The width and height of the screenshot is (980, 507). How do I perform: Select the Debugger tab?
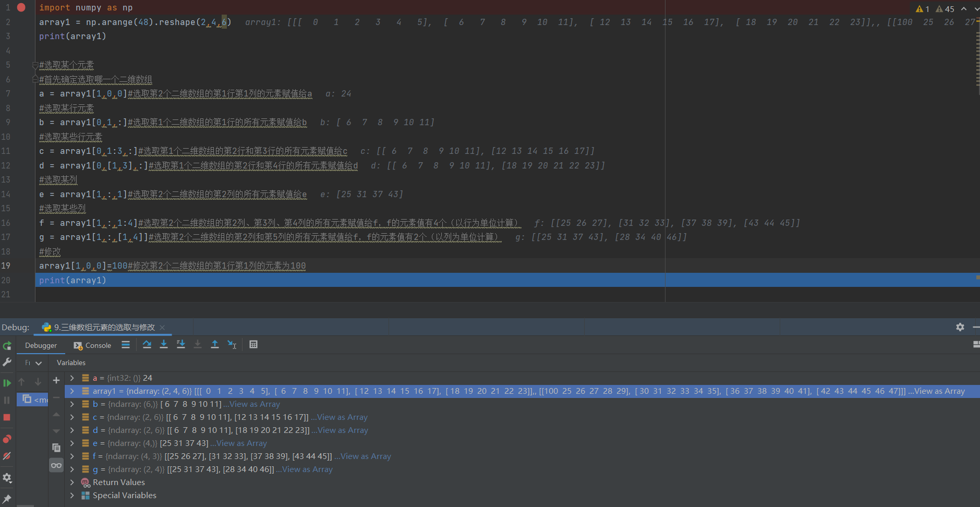click(41, 345)
